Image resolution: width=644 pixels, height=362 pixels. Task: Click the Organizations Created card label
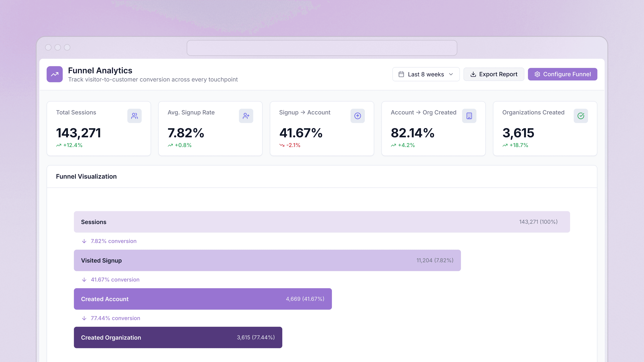[x=533, y=112]
